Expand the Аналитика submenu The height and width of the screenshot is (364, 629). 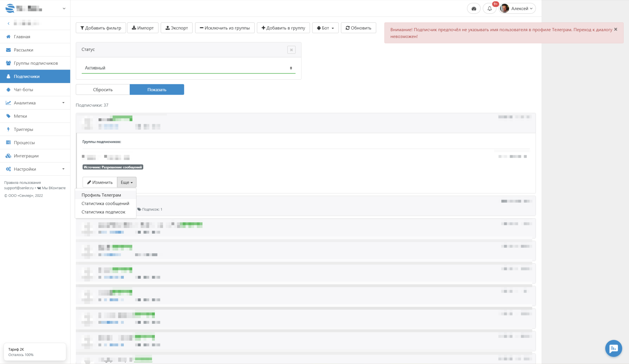click(x=63, y=103)
